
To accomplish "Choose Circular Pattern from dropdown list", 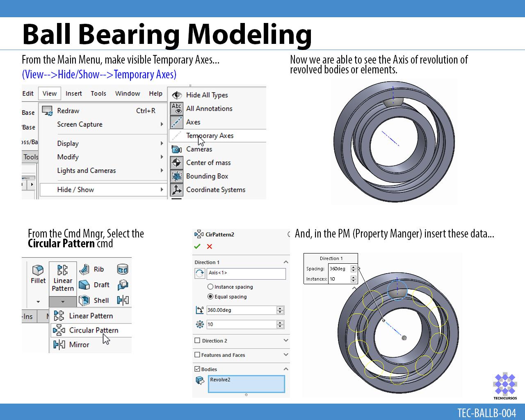I will [x=91, y=330].
